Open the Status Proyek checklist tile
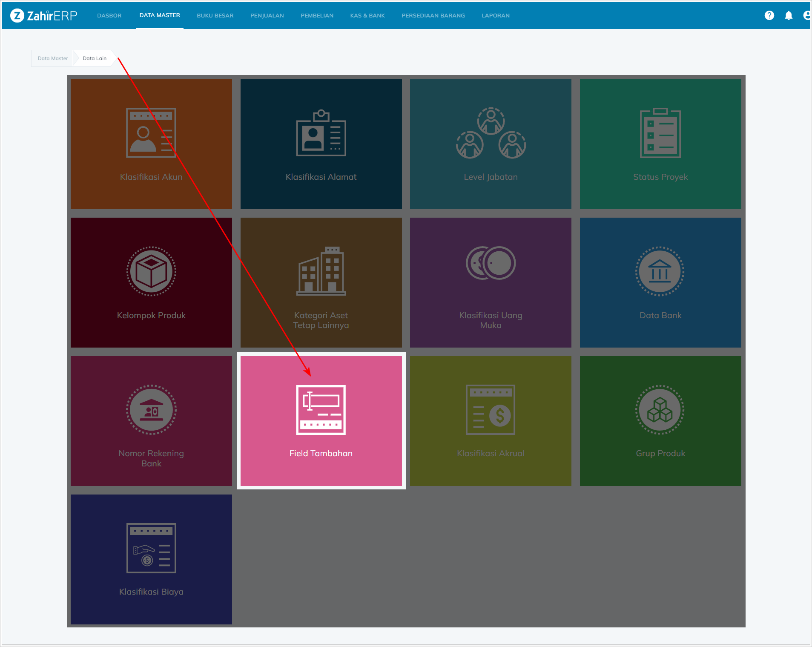This screenshot has width=812, height=647. point(660,144)
